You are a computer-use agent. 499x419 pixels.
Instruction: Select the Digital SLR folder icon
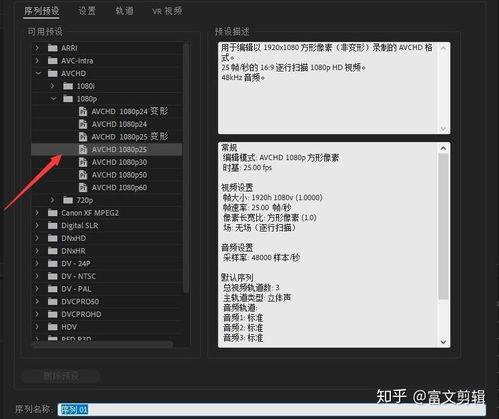pyautogui.click(x=53, y=226)
